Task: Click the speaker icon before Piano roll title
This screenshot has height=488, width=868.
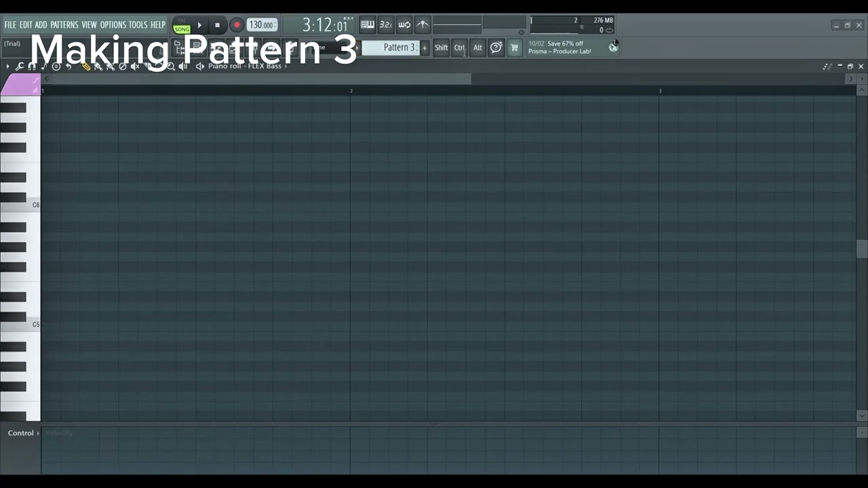Action: pos(200,66)
